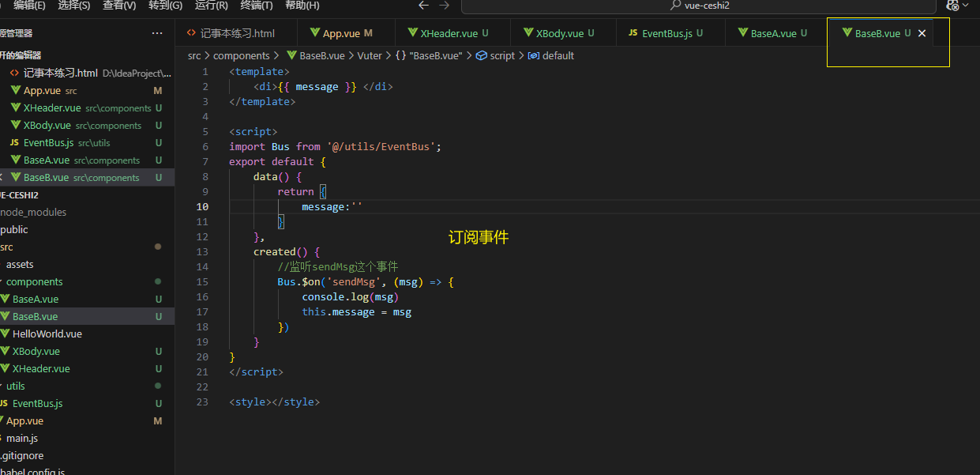Go back with the left arrow

(424, 6)
